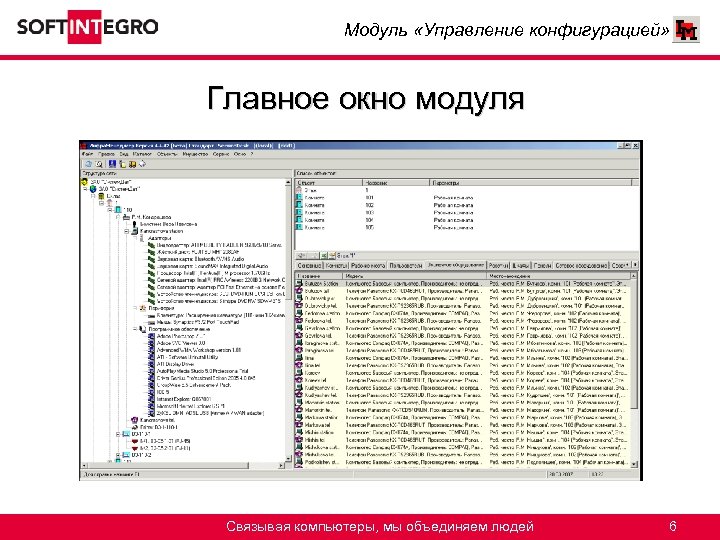Image resolution: width=720 pixels, height=540 pixels.
Task: Select 'AutoPlay Media Studio 5.0' tree entry
Action: coord(202,371)
